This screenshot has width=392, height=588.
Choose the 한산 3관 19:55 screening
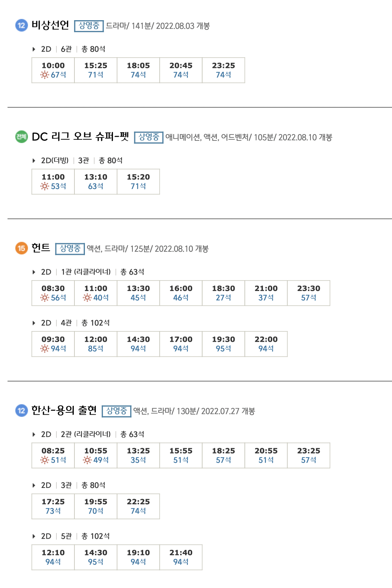click(x=96, y=507)
